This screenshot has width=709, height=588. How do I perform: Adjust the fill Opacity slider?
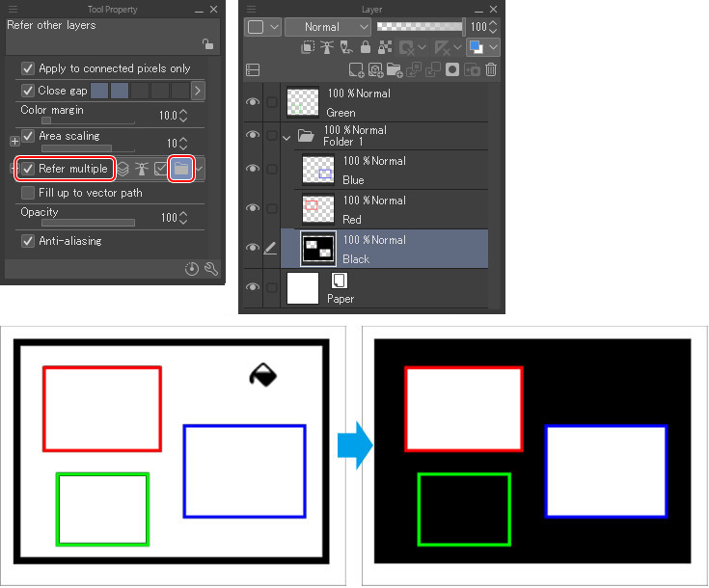point(88,223)
